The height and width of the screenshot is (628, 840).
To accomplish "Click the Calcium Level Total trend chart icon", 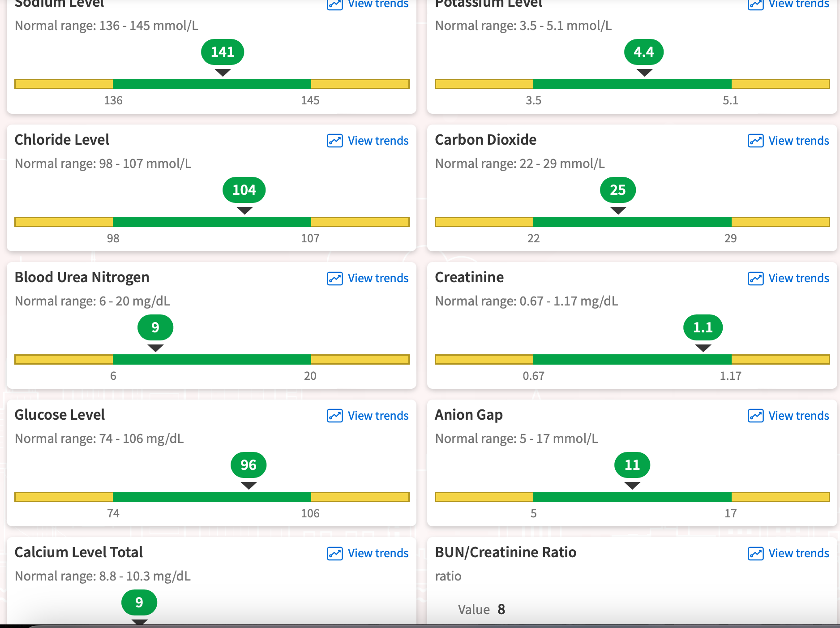I will click(334, 553).
